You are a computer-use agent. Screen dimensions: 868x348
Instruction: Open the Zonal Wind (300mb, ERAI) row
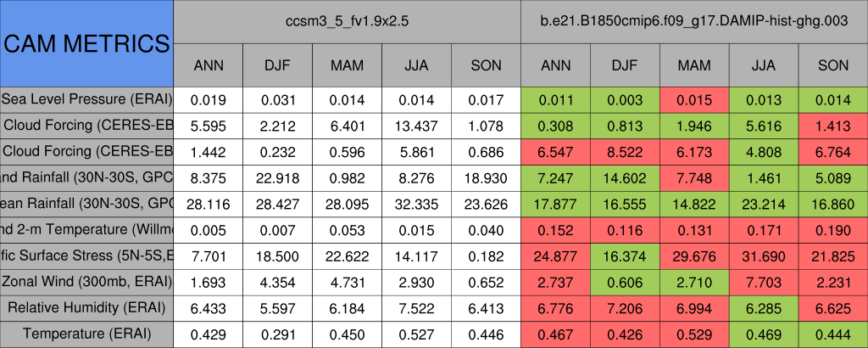86,282
